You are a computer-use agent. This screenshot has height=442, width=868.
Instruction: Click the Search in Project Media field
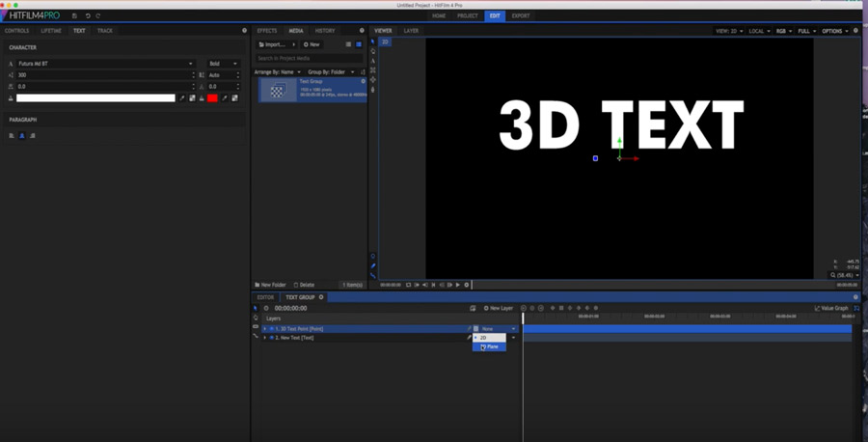[x=309, y=58]
